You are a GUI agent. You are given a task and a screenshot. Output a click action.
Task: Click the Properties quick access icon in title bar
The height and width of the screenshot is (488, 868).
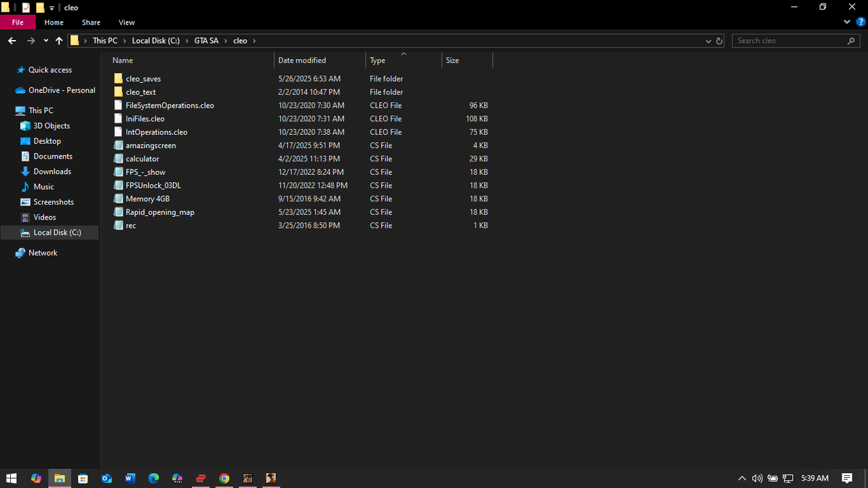(x=26, y=7)
